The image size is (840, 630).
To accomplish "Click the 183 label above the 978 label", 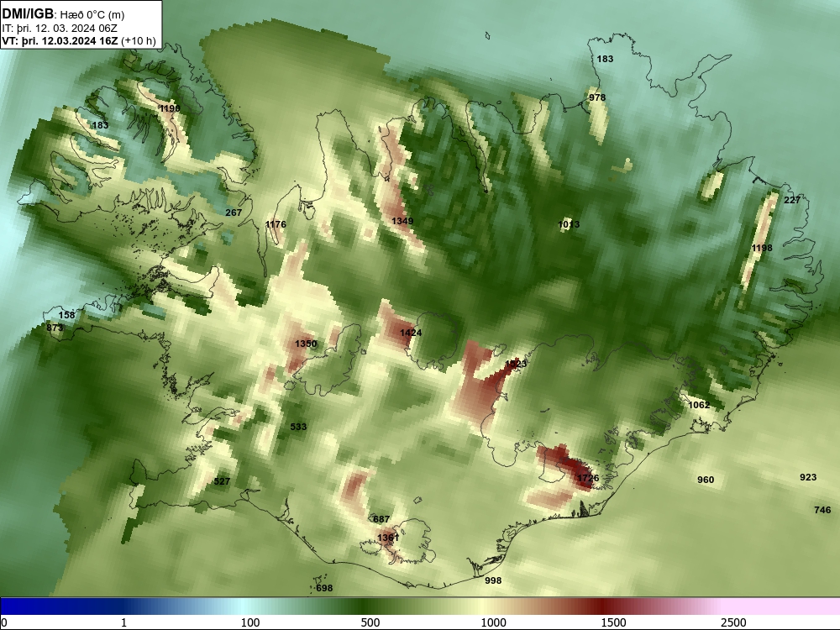I will 605,59.
